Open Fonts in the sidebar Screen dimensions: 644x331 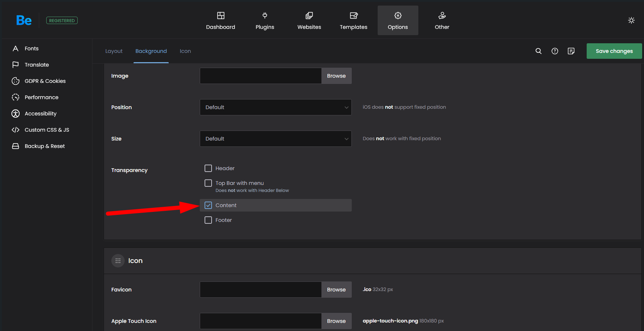[x=31, y=48]
